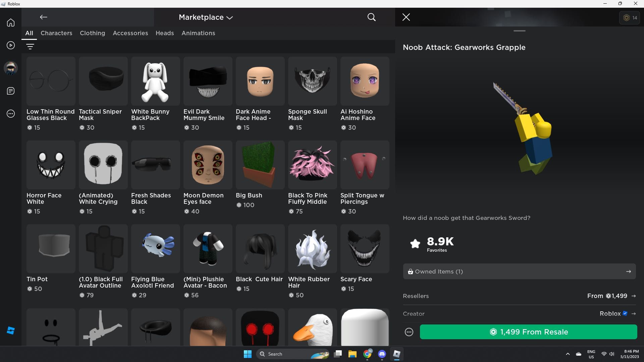Open Owned Items (1) row
The image size is (644, 362).
click(x=519, y=271)
